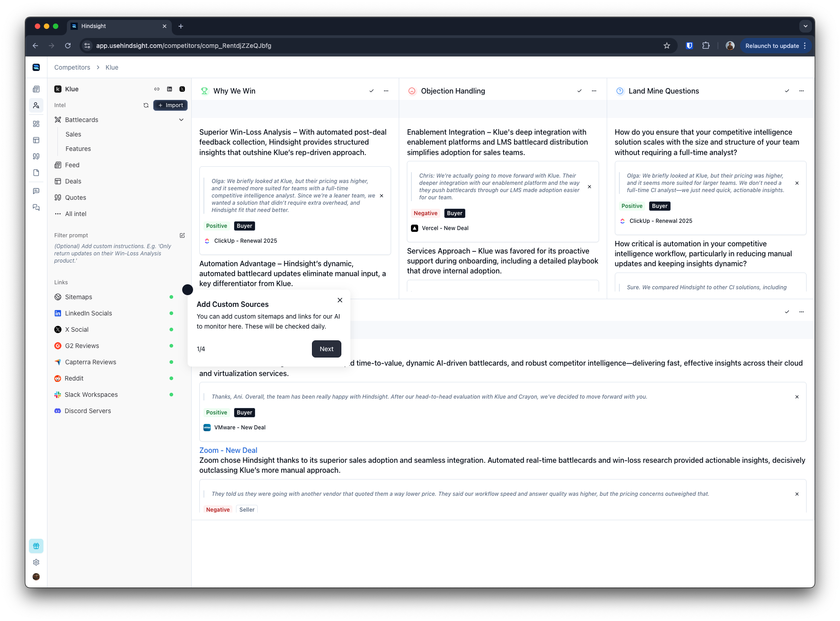Open a new browser tab
The height and width of the screenshot is (621, 840).
(x=181, y=26)
